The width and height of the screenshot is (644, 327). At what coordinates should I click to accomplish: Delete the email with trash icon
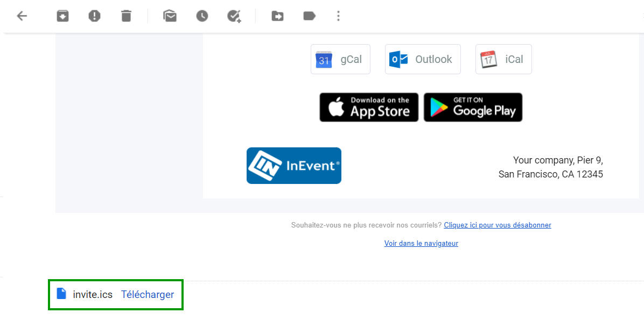[x=126, y=16]
